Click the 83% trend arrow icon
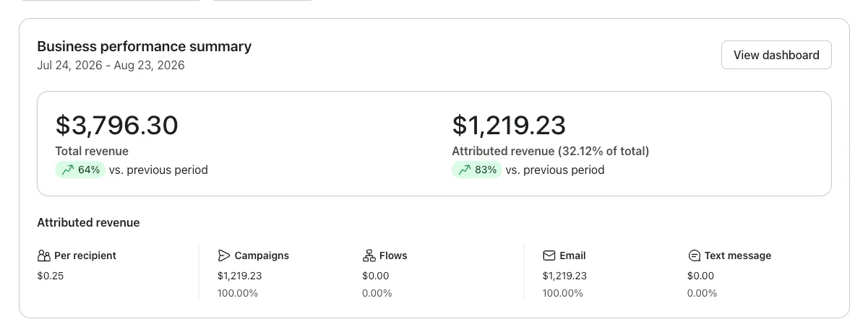This screenshot has height=332, width=868. point(465,170)
